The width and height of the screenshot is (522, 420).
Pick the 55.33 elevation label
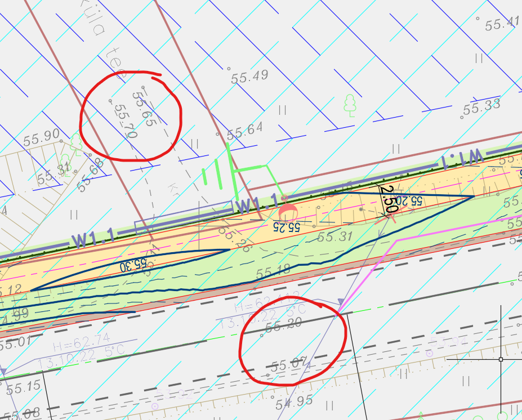tap(481, 106)
